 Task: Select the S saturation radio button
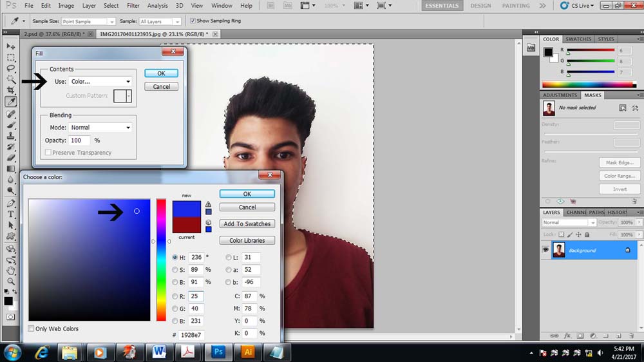[175, 269]
